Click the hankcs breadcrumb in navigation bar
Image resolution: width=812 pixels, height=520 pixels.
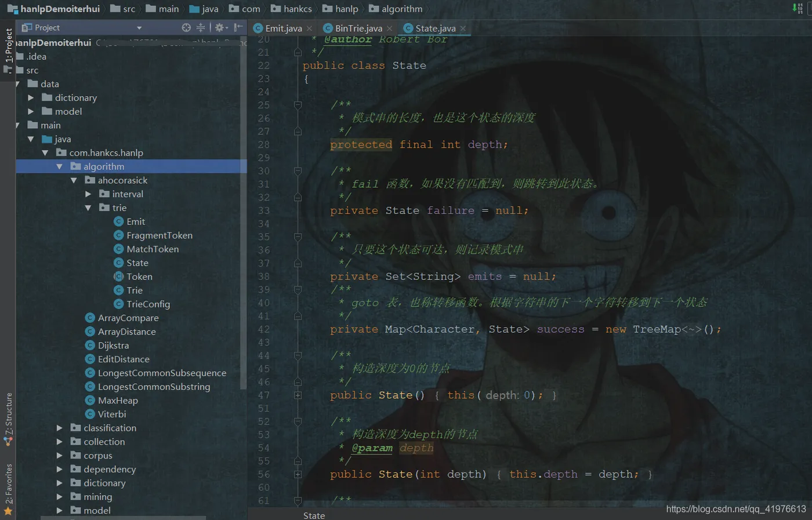pos(292,9)
